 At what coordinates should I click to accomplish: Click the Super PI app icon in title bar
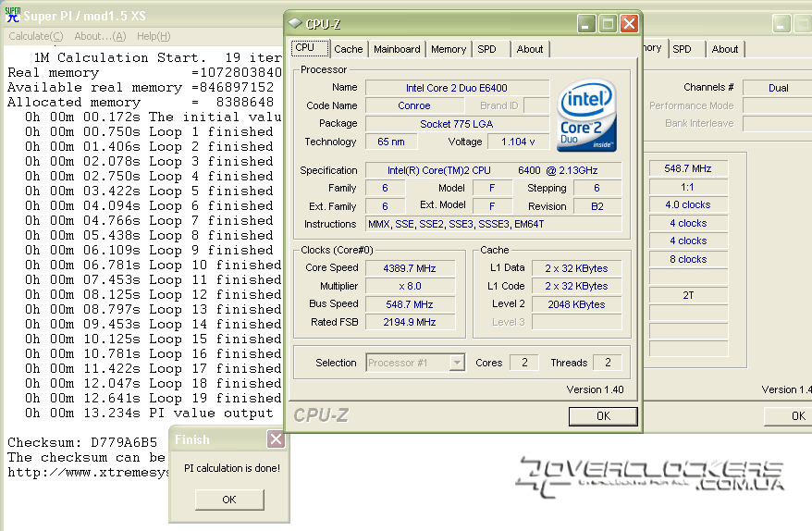pyautogui.click(x=12, y=15)
